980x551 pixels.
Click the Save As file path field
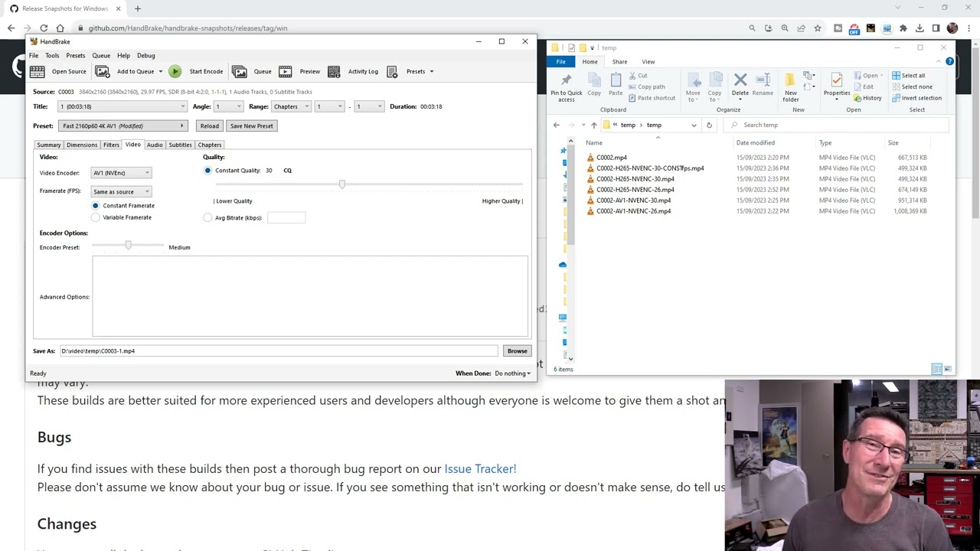[279, 351]
